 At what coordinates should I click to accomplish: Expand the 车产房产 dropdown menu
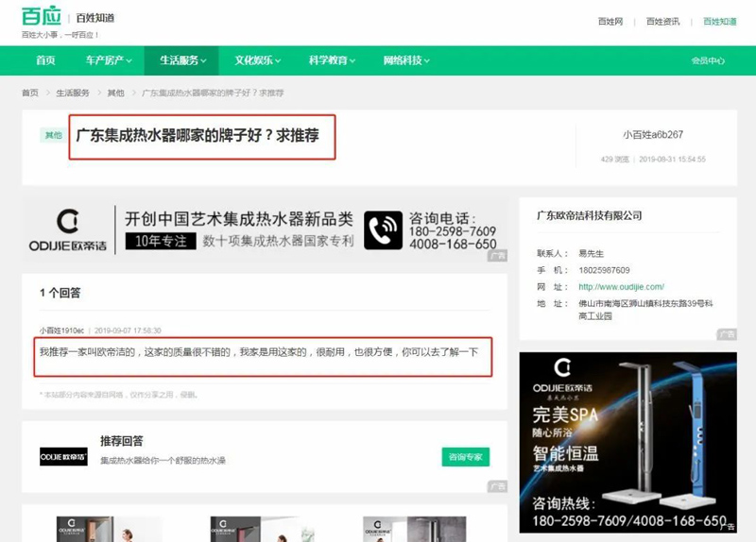[x=109, y=60]
